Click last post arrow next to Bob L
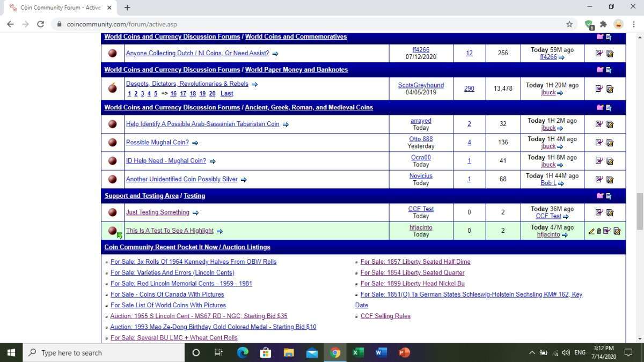The width and height of the screenshot is (644, 362). click(x=561, y=183)
